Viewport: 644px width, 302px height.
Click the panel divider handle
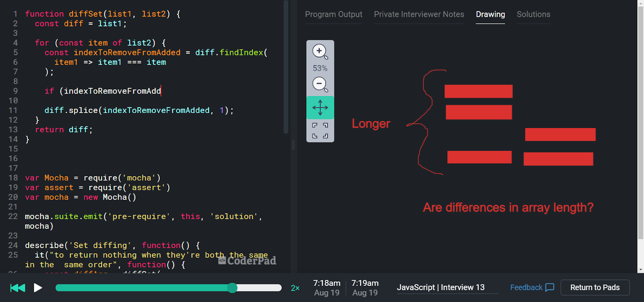(x=293, y=145)
